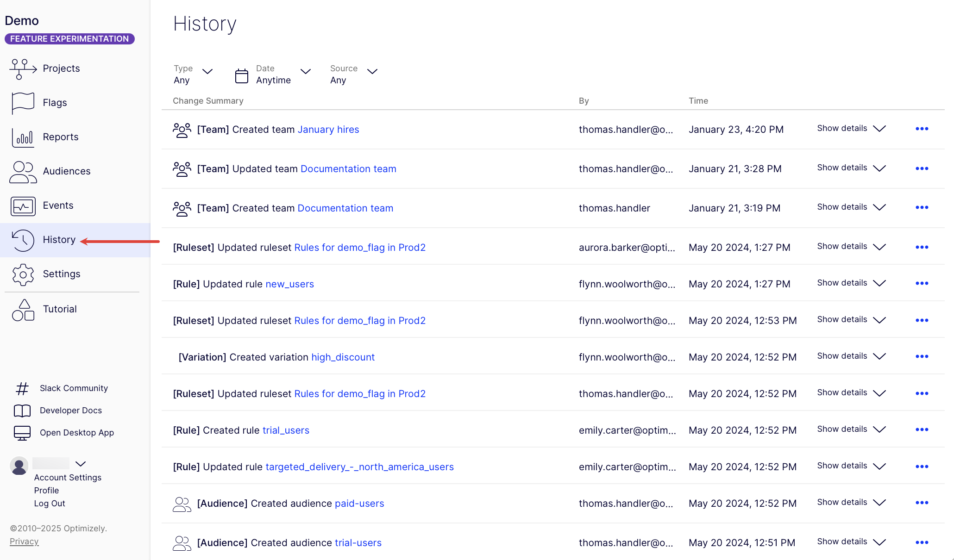The width and height of the screenshot is (954, 560).
Task: Select the Events waveform icon
Action: click(22, 205)
